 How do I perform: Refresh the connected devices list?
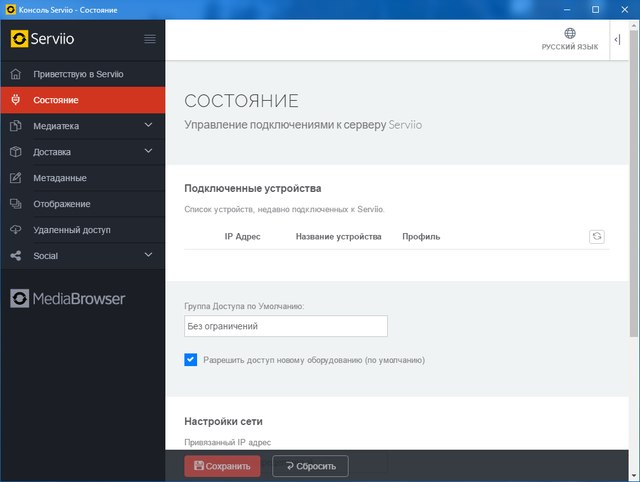(x=597, y=237)
